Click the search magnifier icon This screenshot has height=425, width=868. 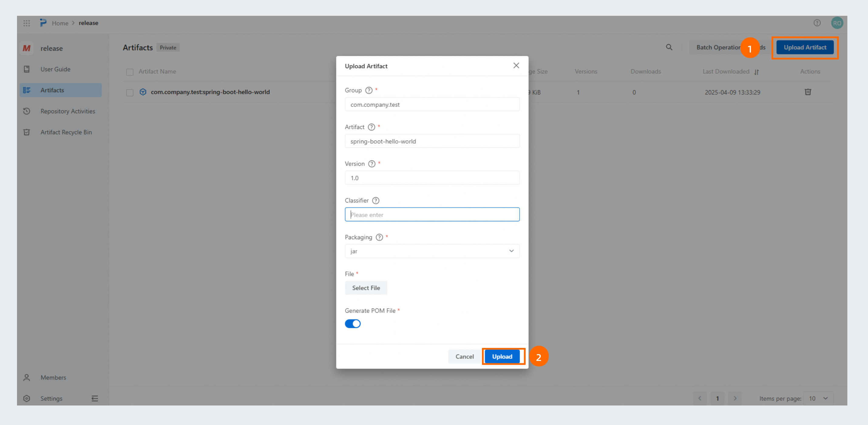coord(669,48)
